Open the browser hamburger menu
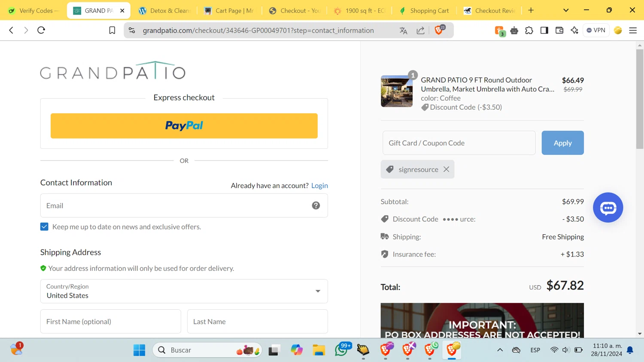Screen dimensions: 644x362 [x=633, y=30]
